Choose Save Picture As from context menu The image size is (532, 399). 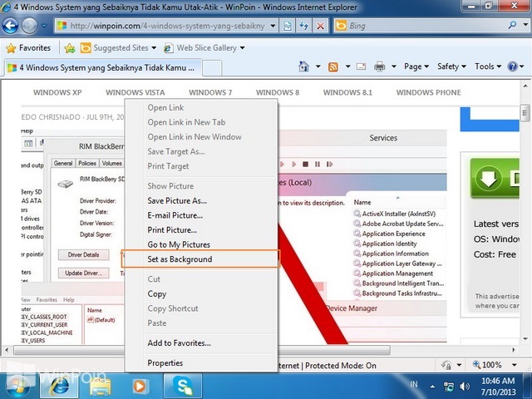201,201
